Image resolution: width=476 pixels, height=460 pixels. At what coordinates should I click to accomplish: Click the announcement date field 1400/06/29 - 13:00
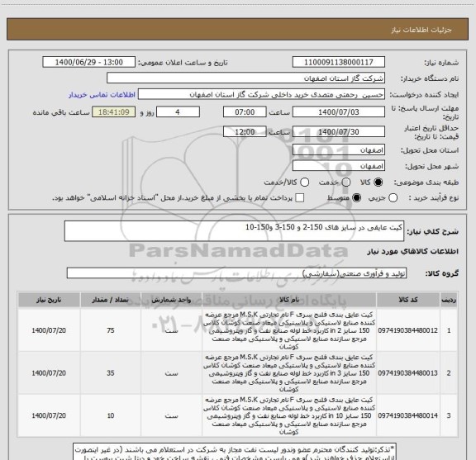click(x=89, y=62)
